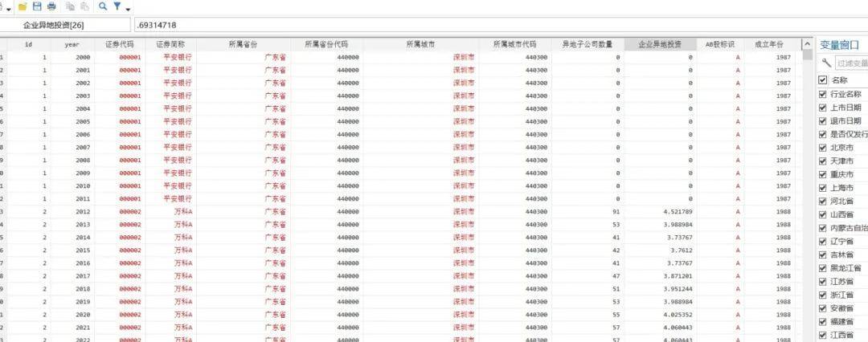The width and height of the screenshot is (868, 342).
Task: Select the 企业异地投资 column header
Action: pos(660,44)
